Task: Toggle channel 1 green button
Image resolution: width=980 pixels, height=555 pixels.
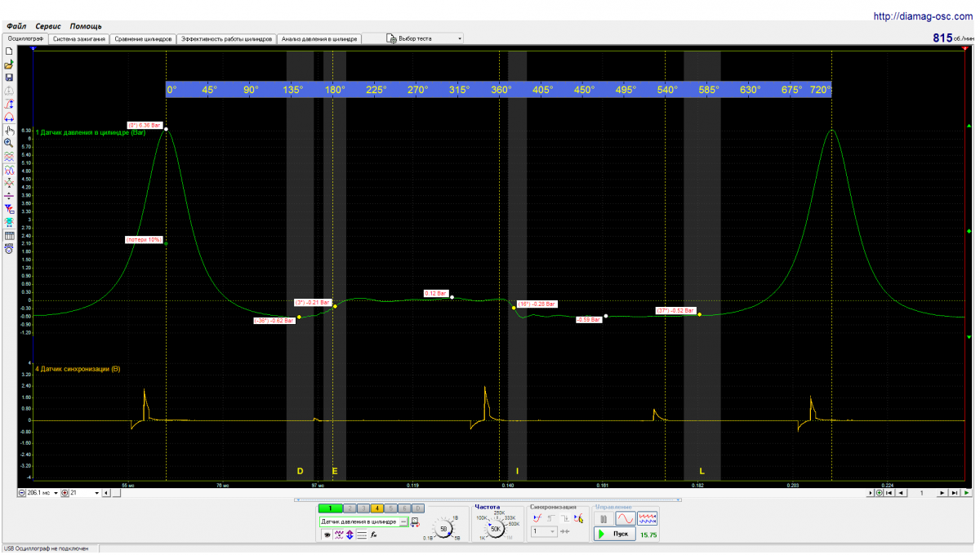Action: pos(331,508)
